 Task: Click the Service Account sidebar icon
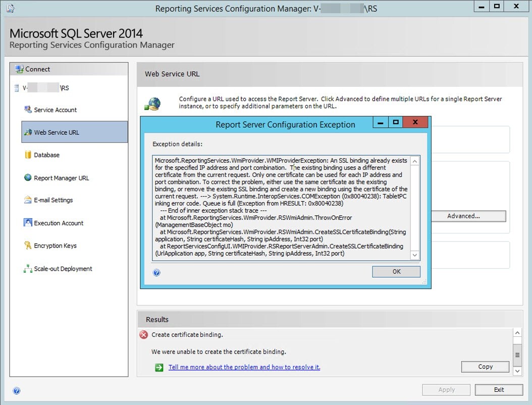(28, 110)
